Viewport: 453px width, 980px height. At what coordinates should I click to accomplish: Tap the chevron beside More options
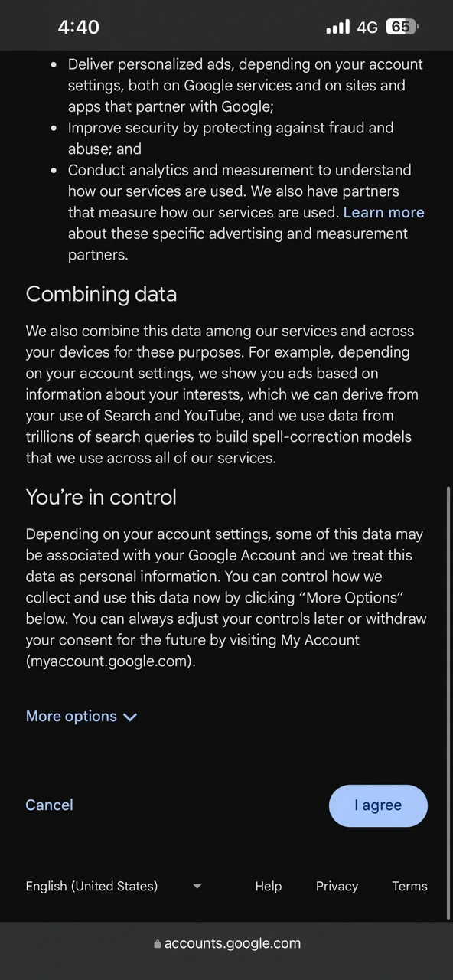[130, 717]
